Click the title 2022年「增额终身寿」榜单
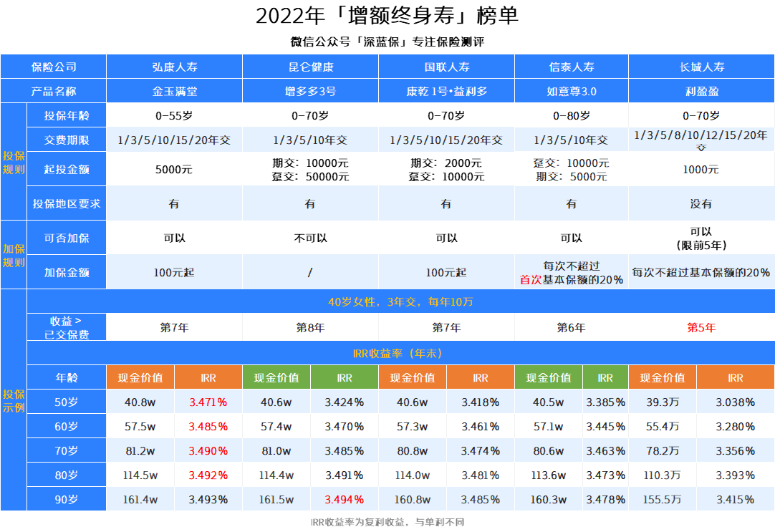 click(387, 16)
